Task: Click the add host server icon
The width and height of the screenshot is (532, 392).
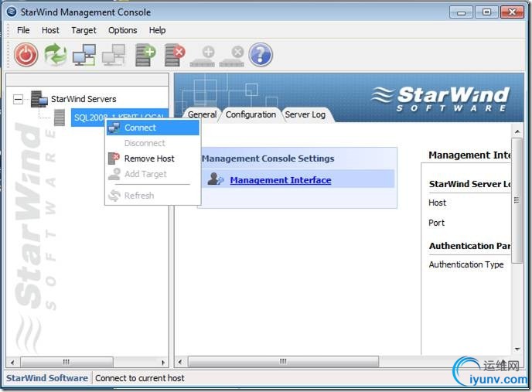Action: click(145, 55)
